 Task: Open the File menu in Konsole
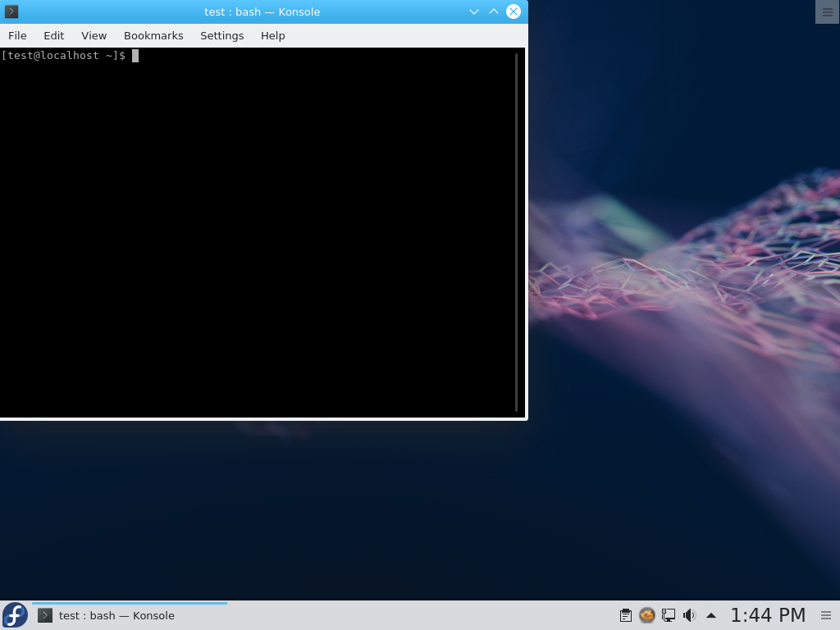(17, 36)
